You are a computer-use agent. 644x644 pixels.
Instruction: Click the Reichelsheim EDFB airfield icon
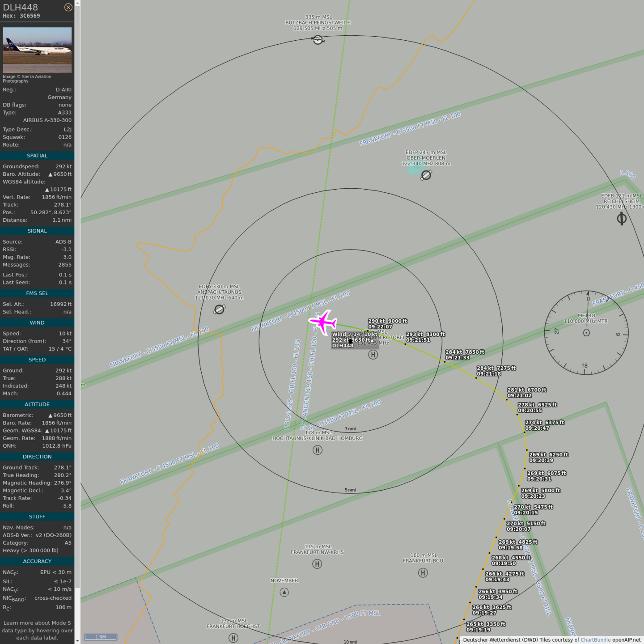[622, 219]
